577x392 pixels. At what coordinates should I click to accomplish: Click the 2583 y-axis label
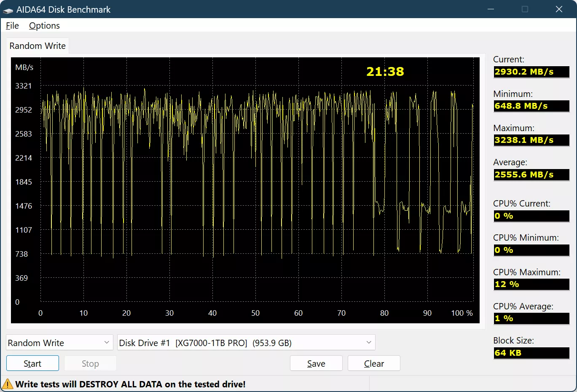tap(24, 134)
